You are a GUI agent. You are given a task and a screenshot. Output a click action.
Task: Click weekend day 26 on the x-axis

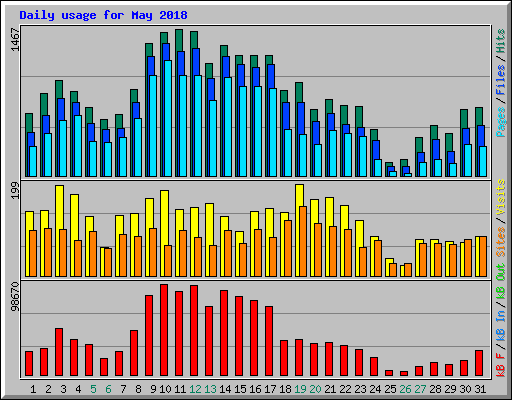[405, 389]
